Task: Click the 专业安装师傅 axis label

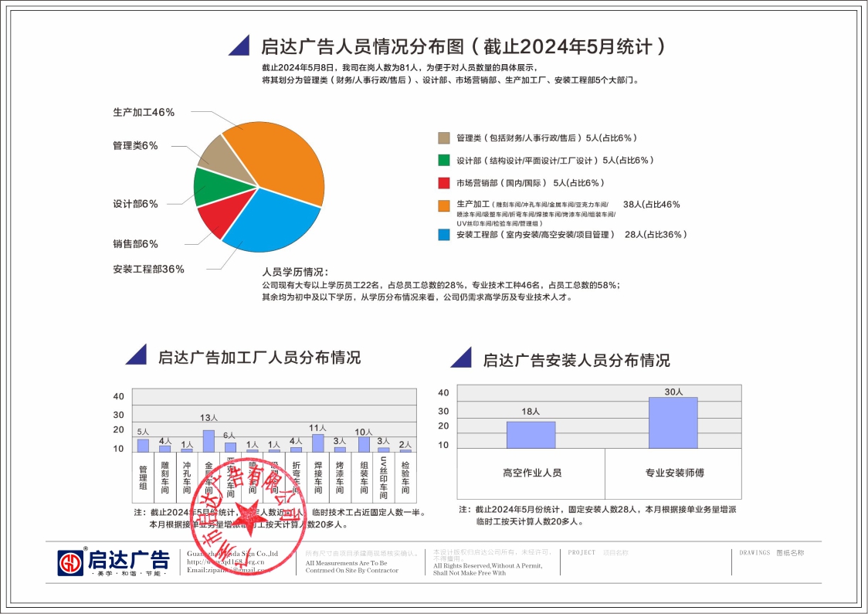Action: (674, 473)
